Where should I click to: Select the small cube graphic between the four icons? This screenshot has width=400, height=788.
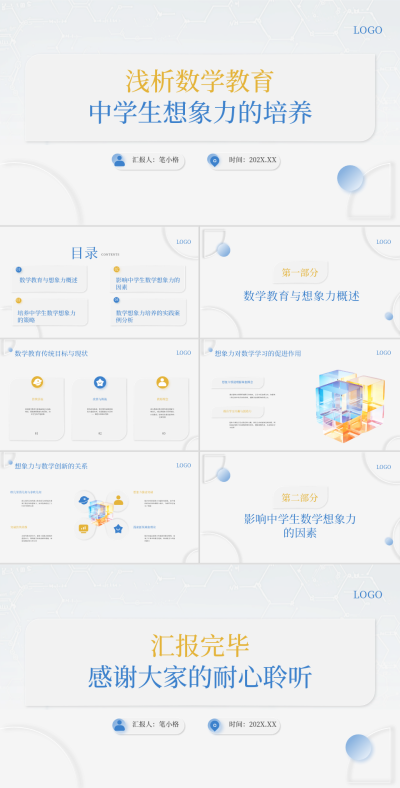[x=101, y=513]
